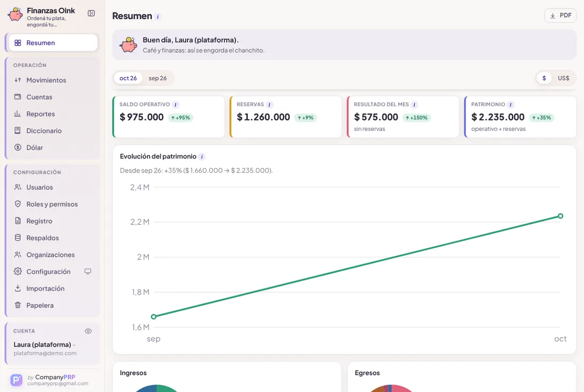Open Diccionario page
This screenshot has height=392, width=584.
pyautogui.click(x=53, y=130)
